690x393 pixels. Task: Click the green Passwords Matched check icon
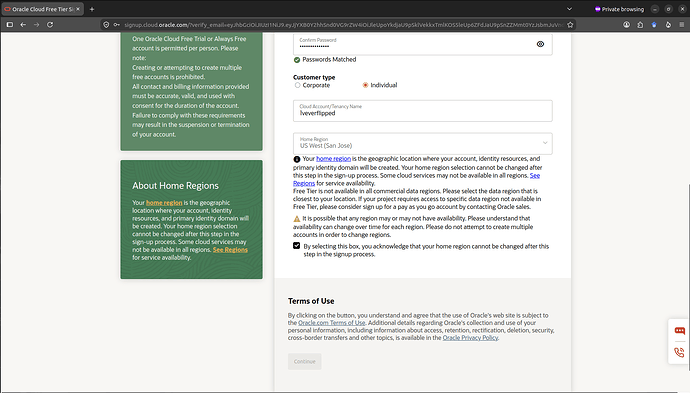click(x=297, y=60)
